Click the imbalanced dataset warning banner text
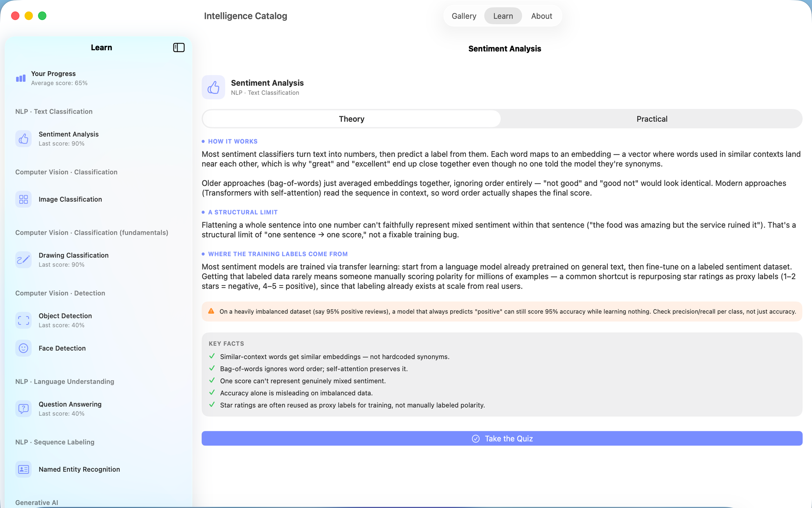The height and width of the screenshot is (508, 812). coord(508,312)
